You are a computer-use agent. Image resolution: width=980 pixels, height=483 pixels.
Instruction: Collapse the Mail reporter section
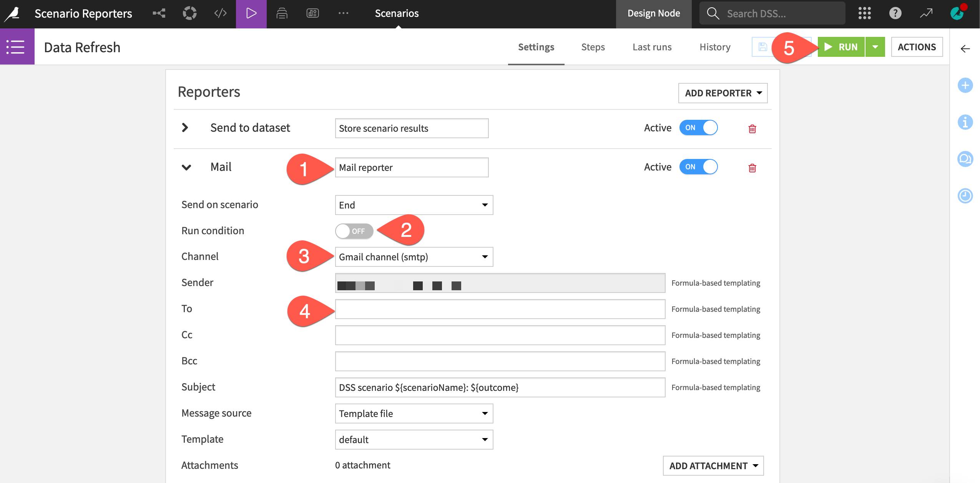point(186,167)
